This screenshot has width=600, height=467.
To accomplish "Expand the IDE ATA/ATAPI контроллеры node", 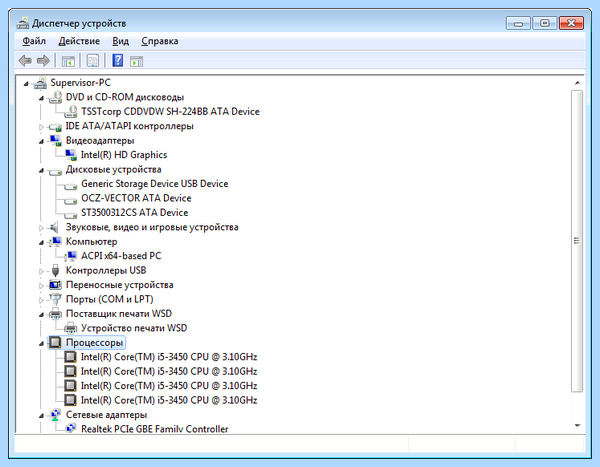I will coord(41,127).
